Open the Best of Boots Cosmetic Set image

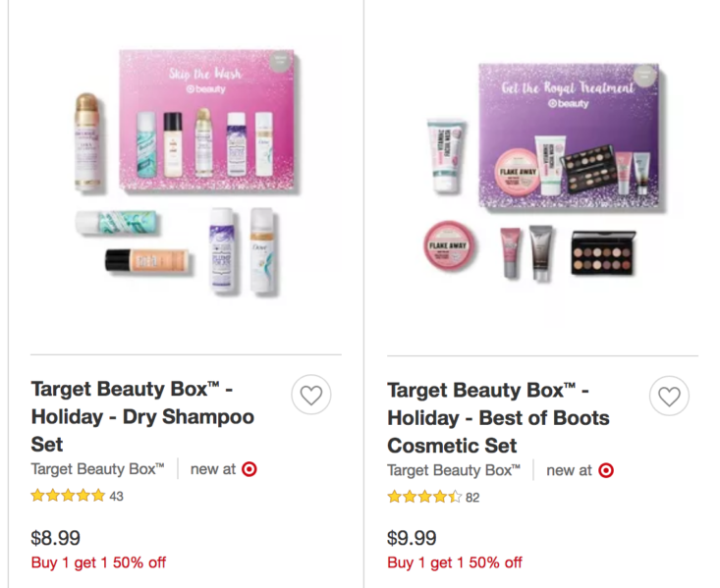coord(542,173)
